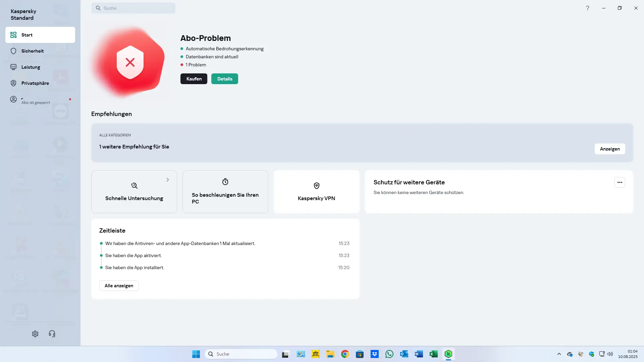Click the Kaspersky VPN shield icon
This screenshot has width=644, height=362.
316,186
